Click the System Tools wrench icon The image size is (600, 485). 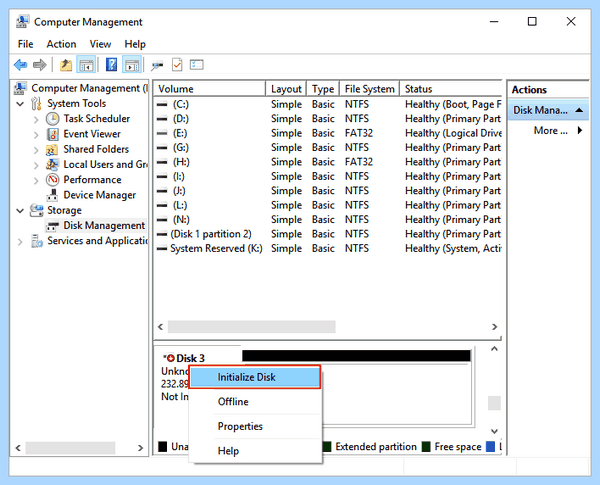(x=36, y=103)
